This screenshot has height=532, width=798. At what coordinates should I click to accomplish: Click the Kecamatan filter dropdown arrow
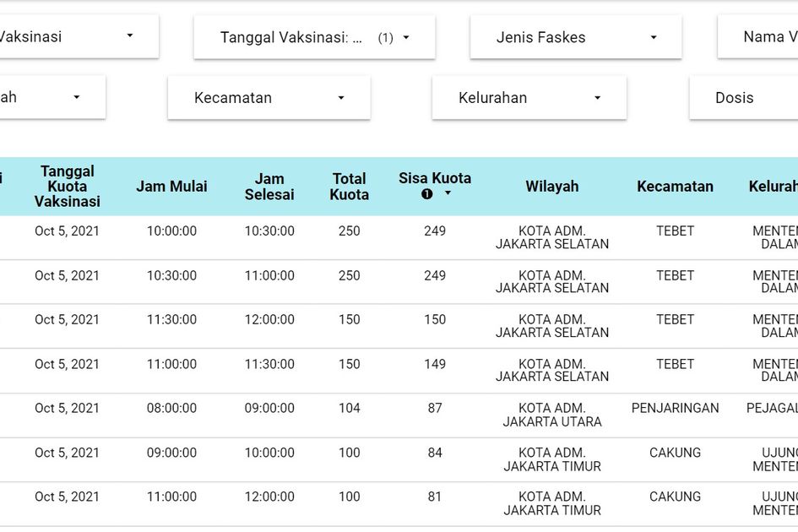341,98
